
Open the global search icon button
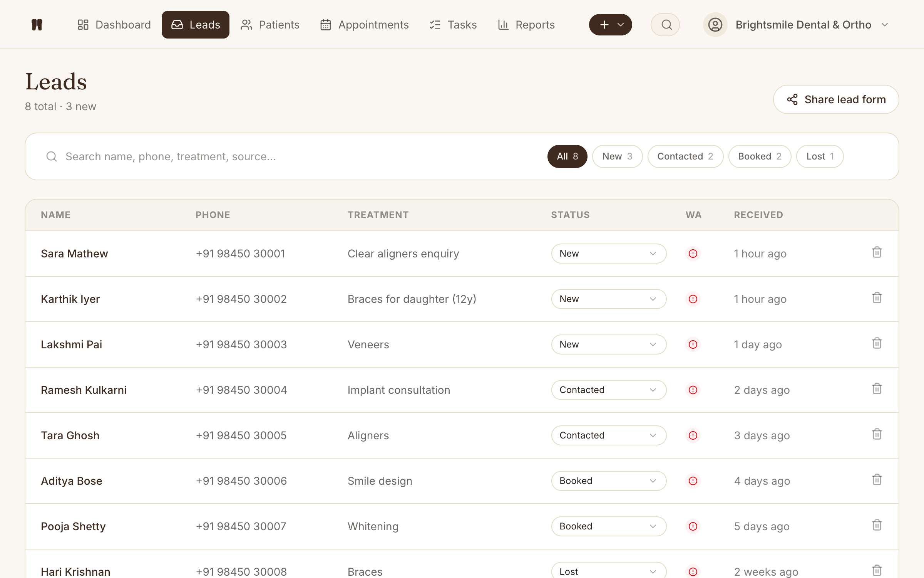click(x=665, y=25)
